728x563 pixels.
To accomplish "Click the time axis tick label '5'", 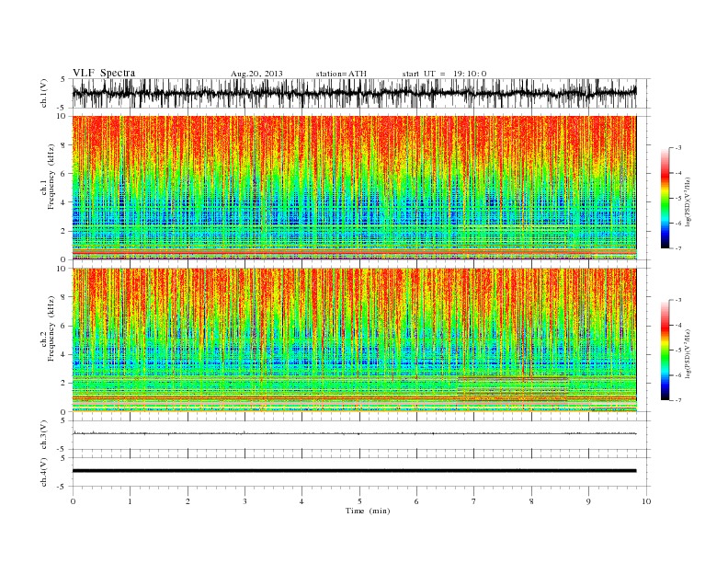I will (359, 501).
